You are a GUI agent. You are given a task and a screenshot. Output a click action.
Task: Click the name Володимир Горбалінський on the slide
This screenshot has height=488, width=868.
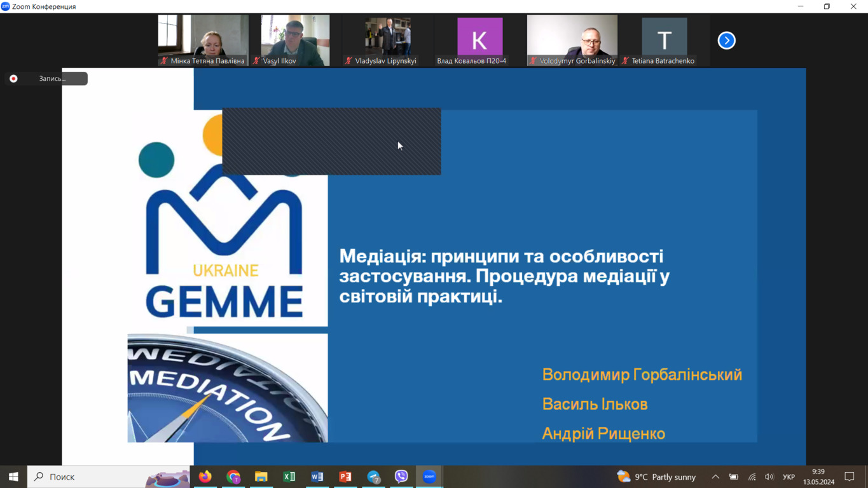pos(642,374)
